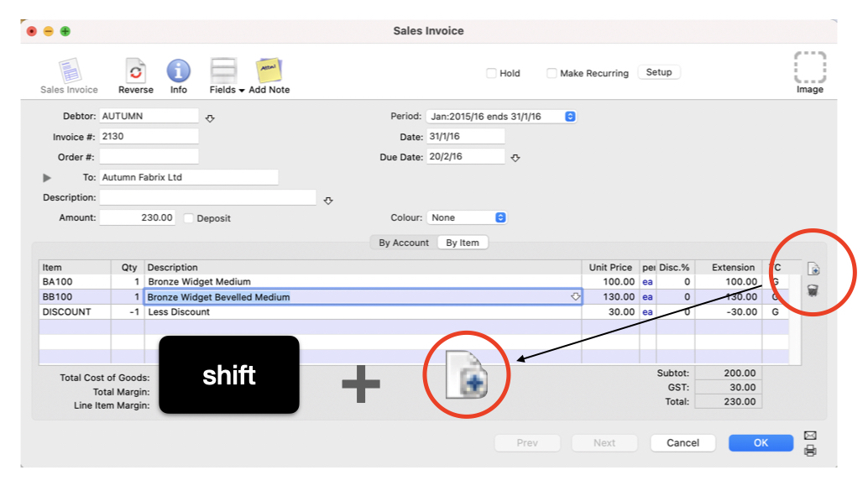Click the Cancel button
Image resolution: width=868 pixels, height=491 pixels.
point(682,443)
